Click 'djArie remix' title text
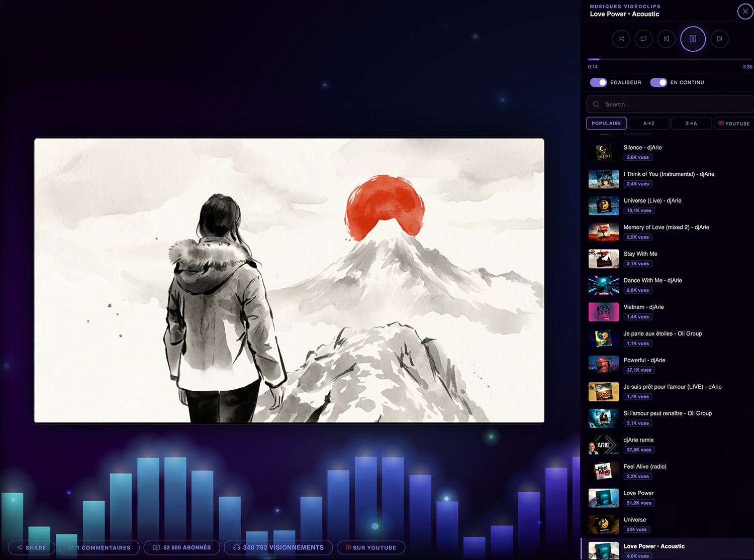754x560 pixels. [x=639, y=440]
